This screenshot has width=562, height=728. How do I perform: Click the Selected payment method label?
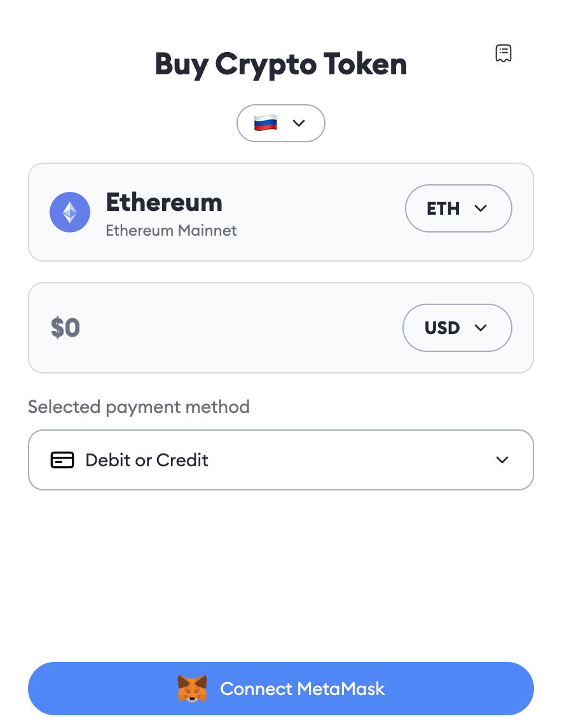139,407
